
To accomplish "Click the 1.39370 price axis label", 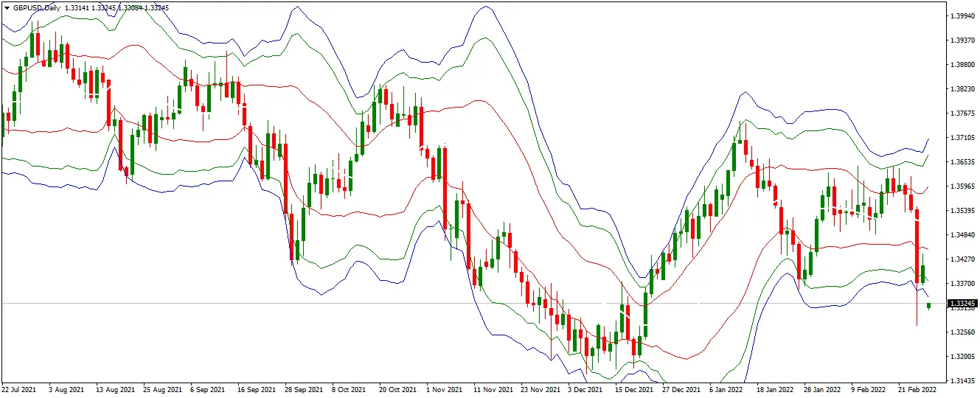I will (964, 40).
